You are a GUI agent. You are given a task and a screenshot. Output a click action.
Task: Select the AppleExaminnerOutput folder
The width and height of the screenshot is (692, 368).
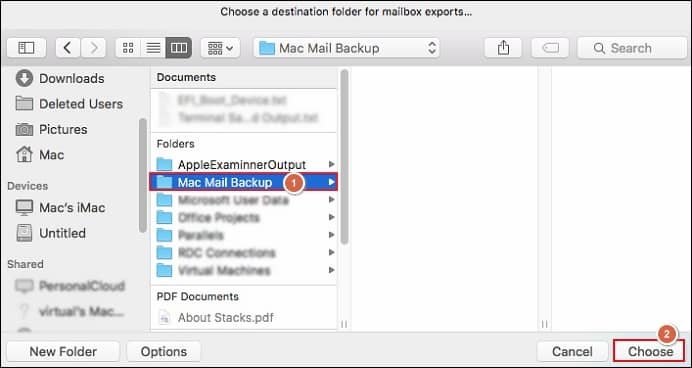244,165
